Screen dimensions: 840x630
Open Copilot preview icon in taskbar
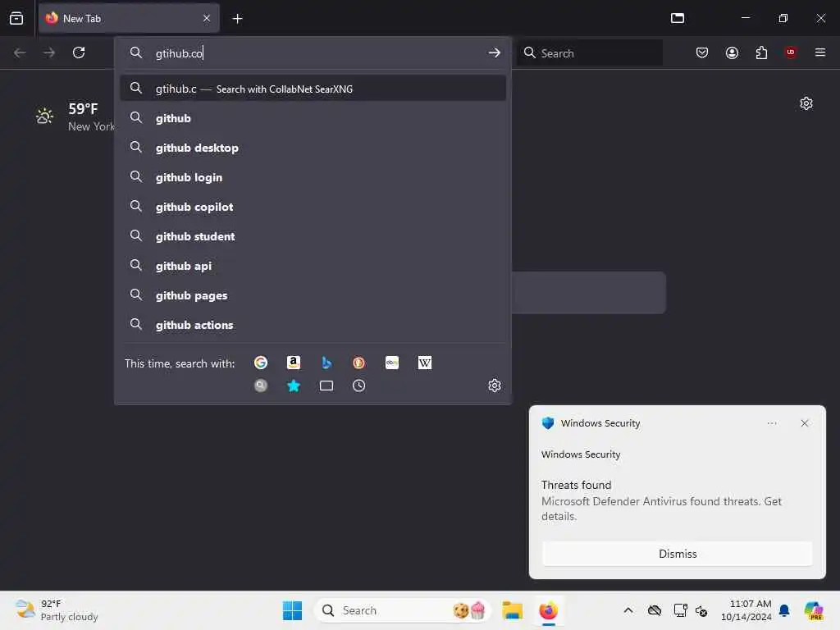coord(814,610)
